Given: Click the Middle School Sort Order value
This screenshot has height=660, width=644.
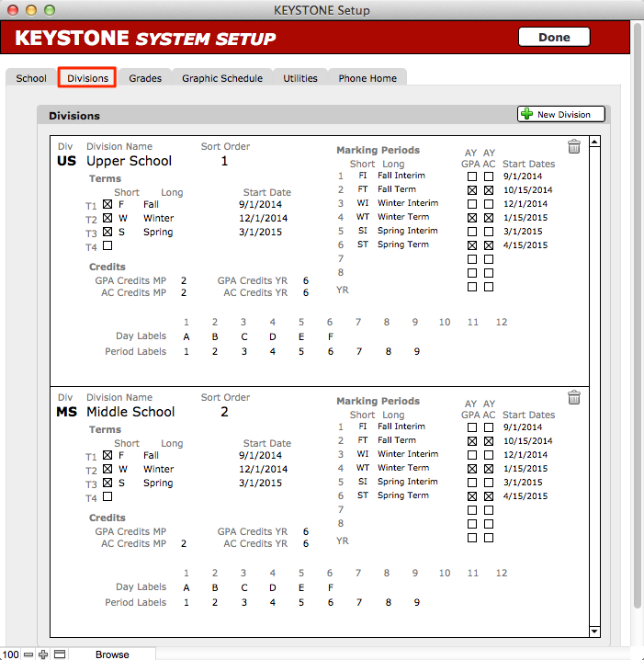Looking at the screenshot, I should coord(224,412).
